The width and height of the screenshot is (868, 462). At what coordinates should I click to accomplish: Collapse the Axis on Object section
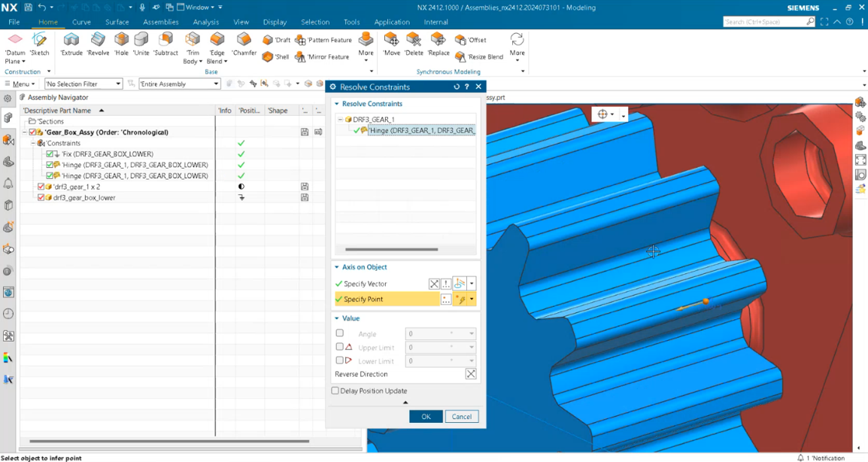point(338,267)
